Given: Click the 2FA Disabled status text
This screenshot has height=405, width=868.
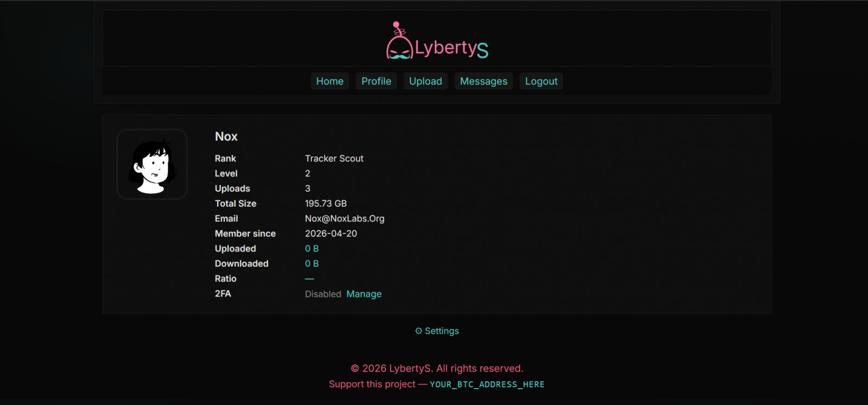Looking at the screenshot, I should click(323, 294).
